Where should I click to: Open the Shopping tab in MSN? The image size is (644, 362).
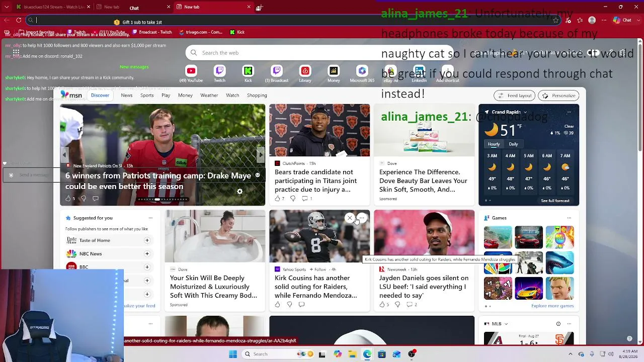coord(257,95)
